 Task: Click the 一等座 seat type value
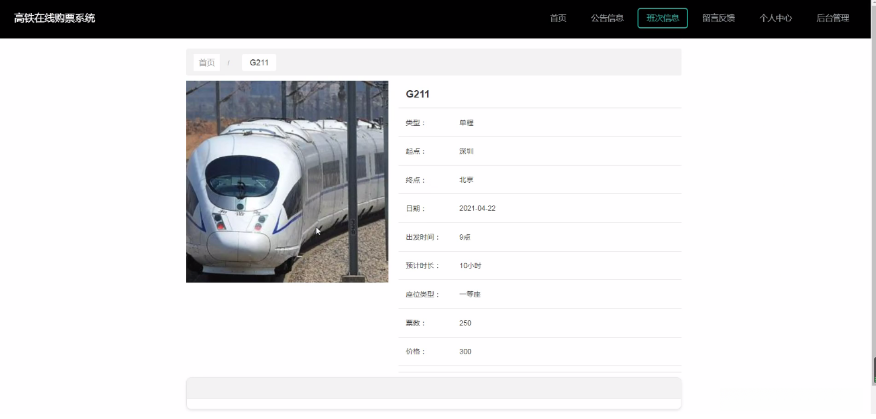pos(470,294)
